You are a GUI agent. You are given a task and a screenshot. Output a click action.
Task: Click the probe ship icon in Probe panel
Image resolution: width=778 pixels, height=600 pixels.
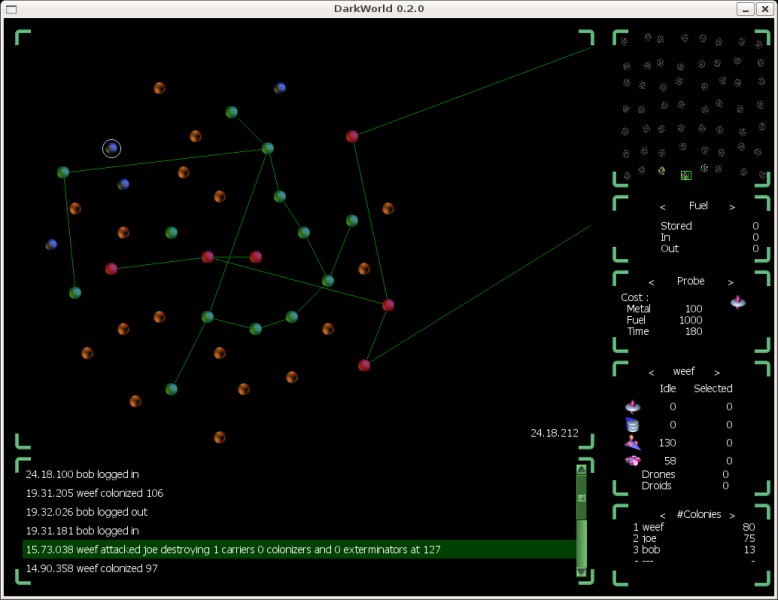(x=738, y=301)
